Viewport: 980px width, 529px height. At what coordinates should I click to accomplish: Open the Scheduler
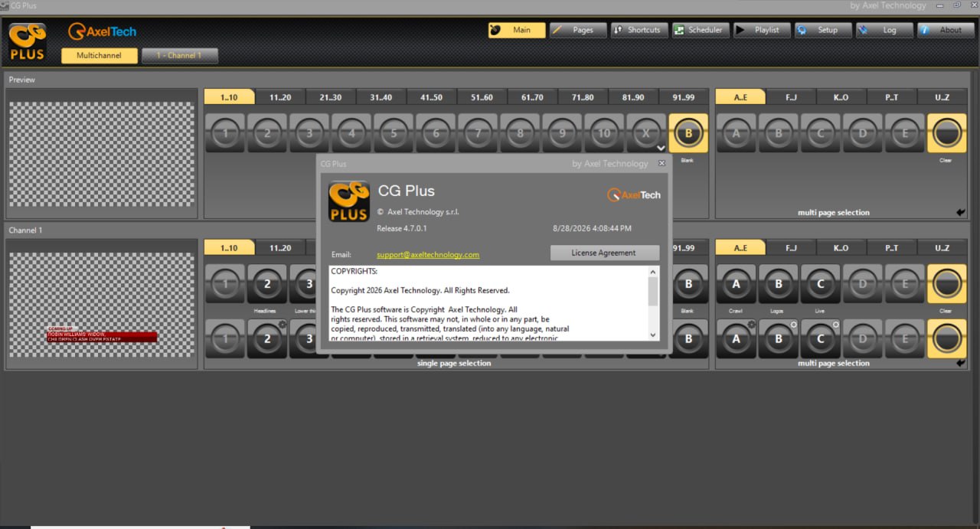[701, 30]
